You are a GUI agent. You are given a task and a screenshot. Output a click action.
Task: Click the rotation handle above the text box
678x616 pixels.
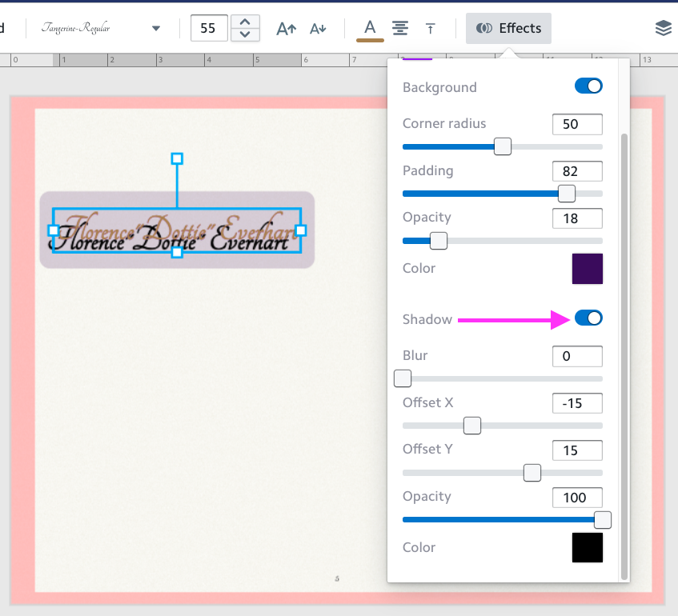(x=177, y=158)
